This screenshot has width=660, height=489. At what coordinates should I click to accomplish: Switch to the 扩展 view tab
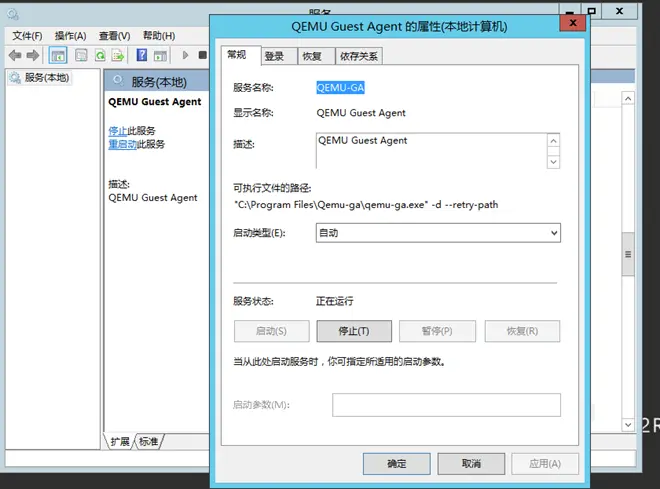120,441
